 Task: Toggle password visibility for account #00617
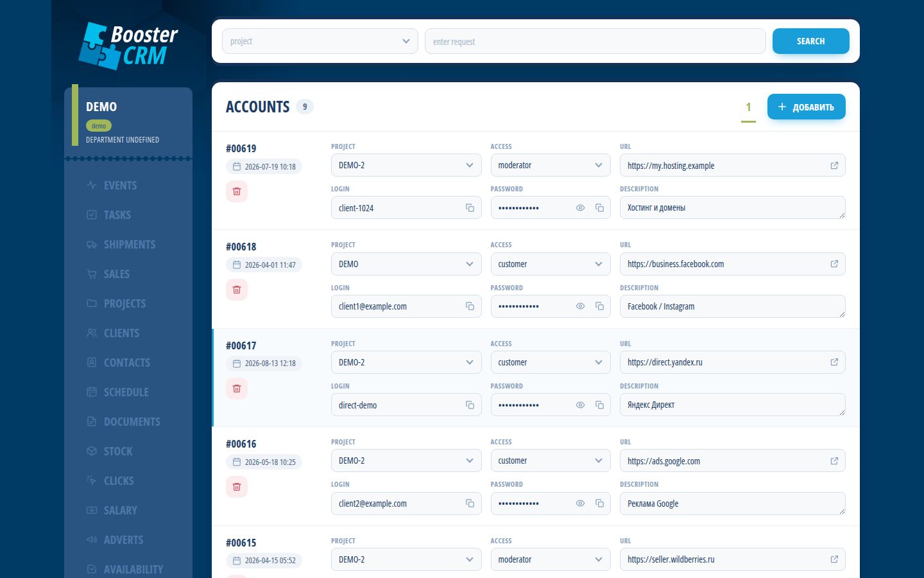click(580, 405)
